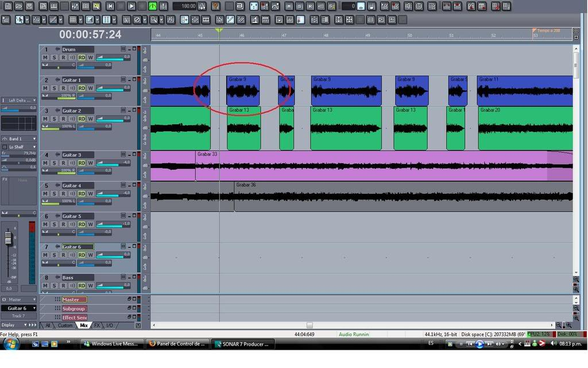
Task: Open the Piano Roll view icon
Action: point(53,6)
